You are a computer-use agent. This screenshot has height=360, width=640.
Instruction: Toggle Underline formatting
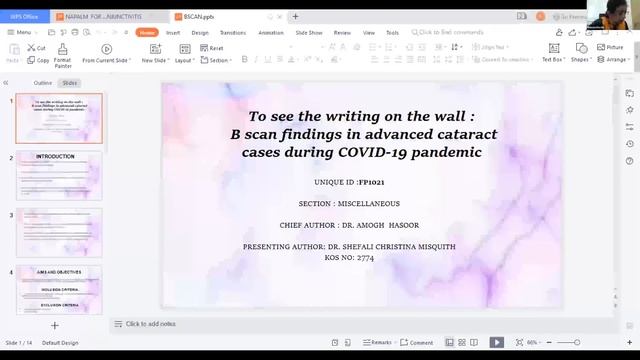(x=268, y=60)
